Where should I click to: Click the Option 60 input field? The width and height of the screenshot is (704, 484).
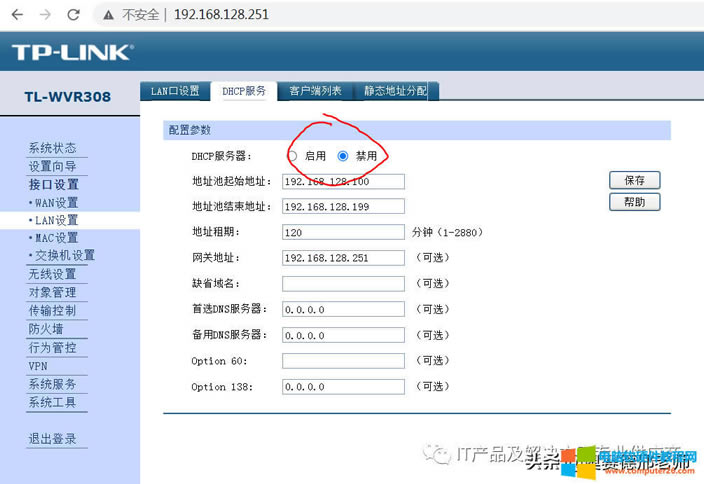(x=343, y=361)
